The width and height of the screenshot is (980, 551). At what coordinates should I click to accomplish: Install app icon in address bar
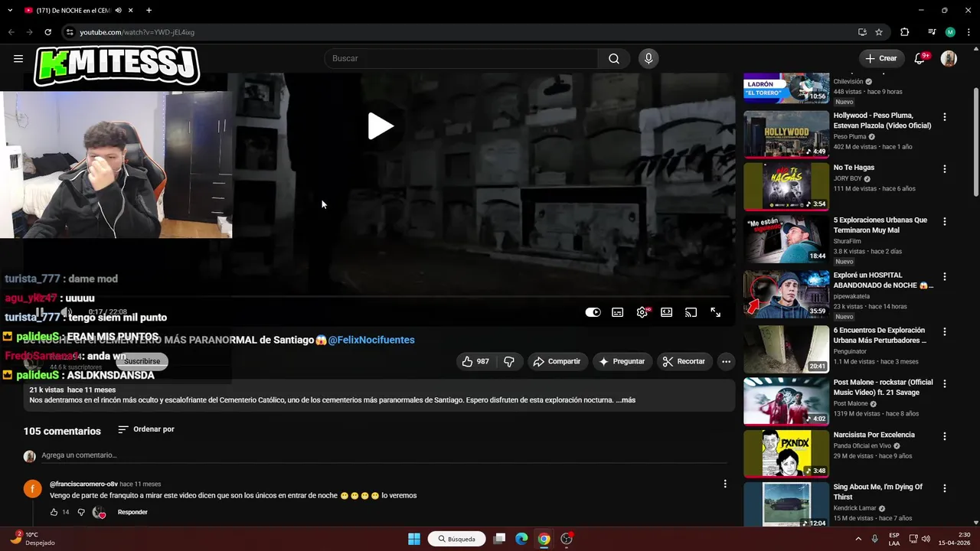tap(862, 32)
